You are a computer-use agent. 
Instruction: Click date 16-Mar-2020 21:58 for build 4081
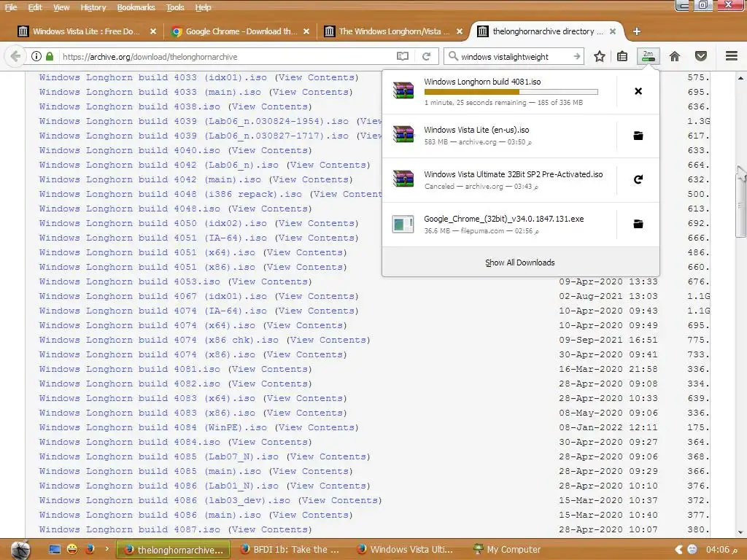pyautogui.click(x=608, y=369)
